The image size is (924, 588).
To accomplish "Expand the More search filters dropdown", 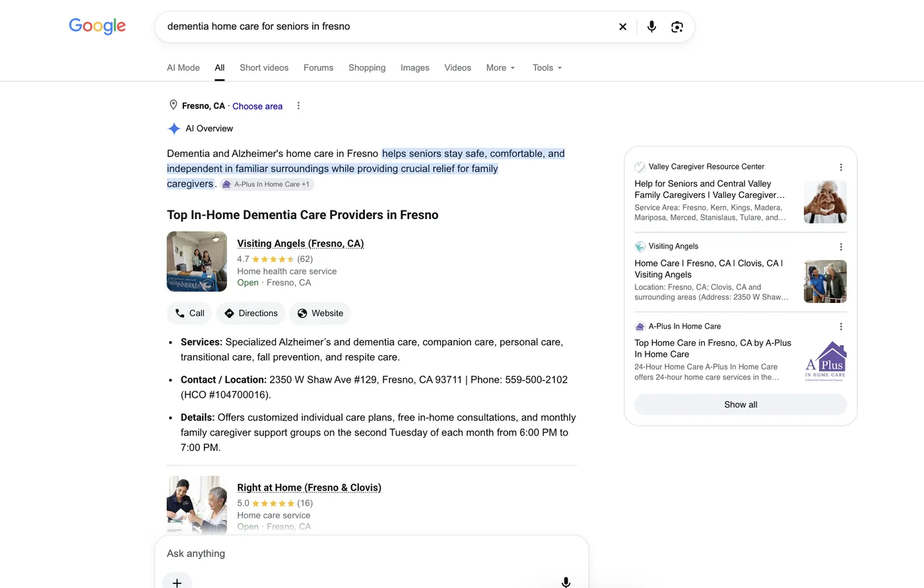I will click(501, 68).
